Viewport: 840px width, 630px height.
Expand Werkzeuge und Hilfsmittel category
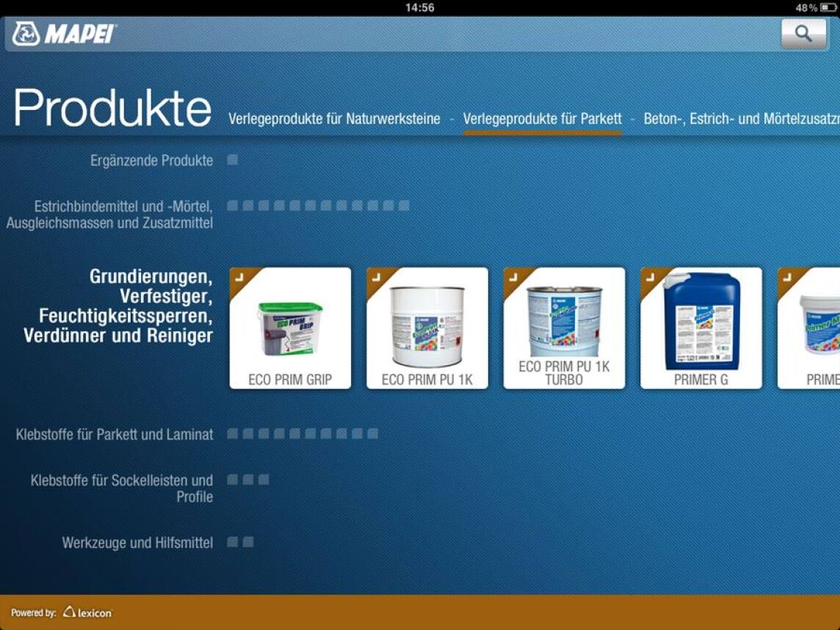pos(138,543)
